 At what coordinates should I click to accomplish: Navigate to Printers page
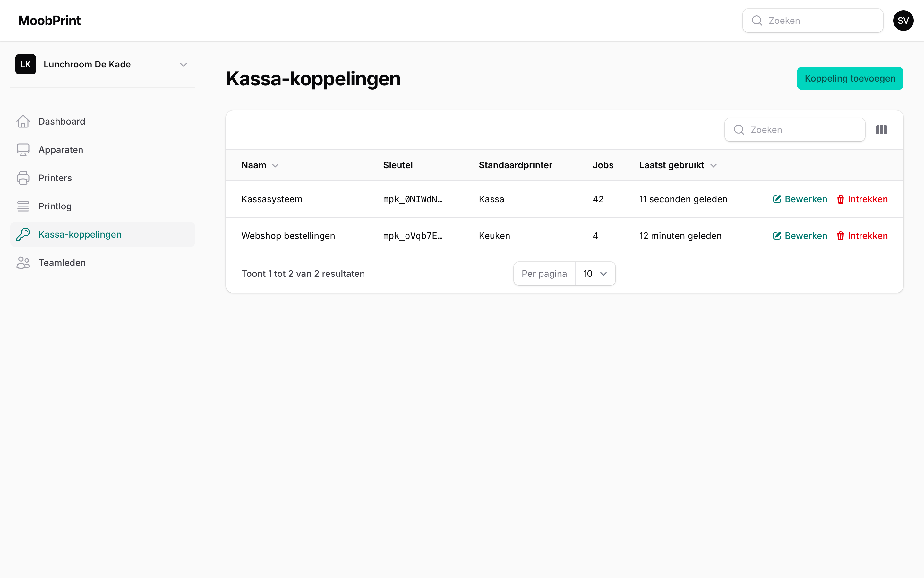[102, 178]
